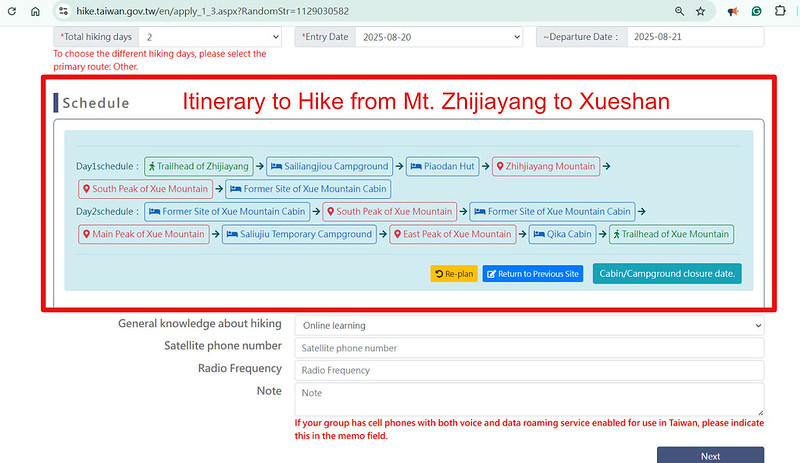Bookmark this page with the star icon
This screenshot has height=463, width=800.
click(701, 11)
